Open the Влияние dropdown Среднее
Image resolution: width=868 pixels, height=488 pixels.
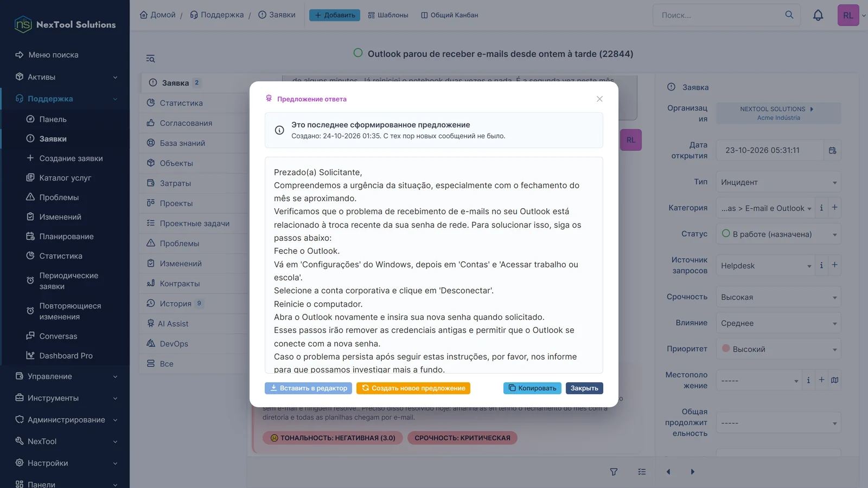click(778, 323)
